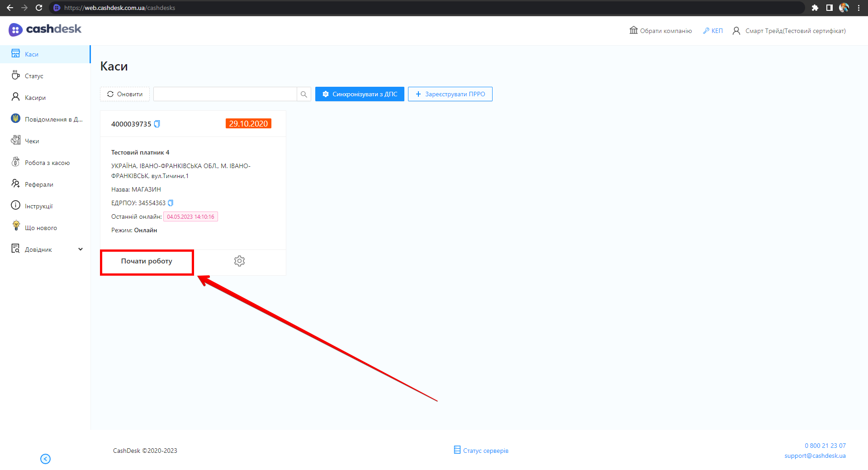Click Зареєструвати ПРРО button
This screenshot has width=868, height=470.
point(450,94)
